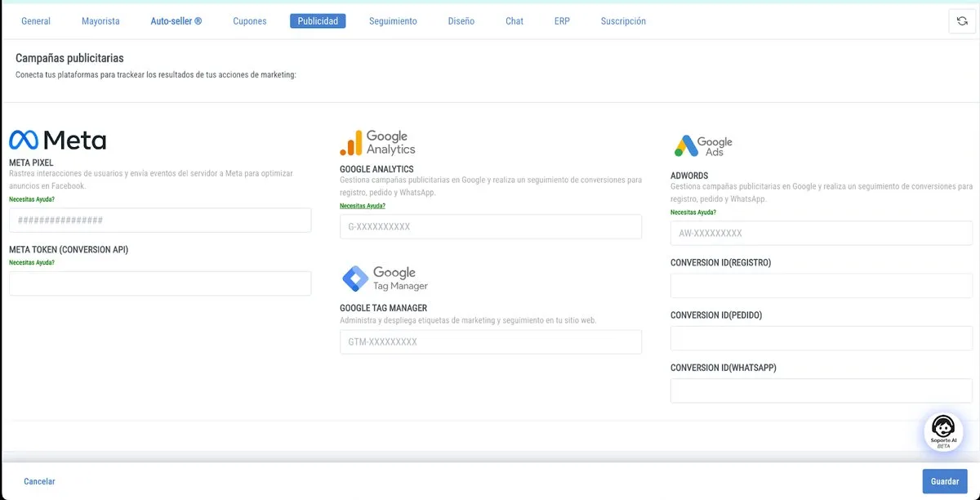This screenshot has height=500, width=980.
Task: Switch to the Suscripción tab
Action: pos(622,20)
